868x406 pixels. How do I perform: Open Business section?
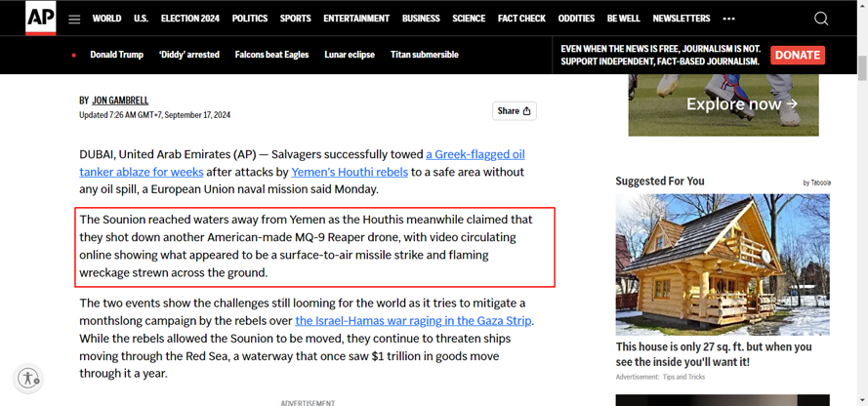tap(421, 19)
